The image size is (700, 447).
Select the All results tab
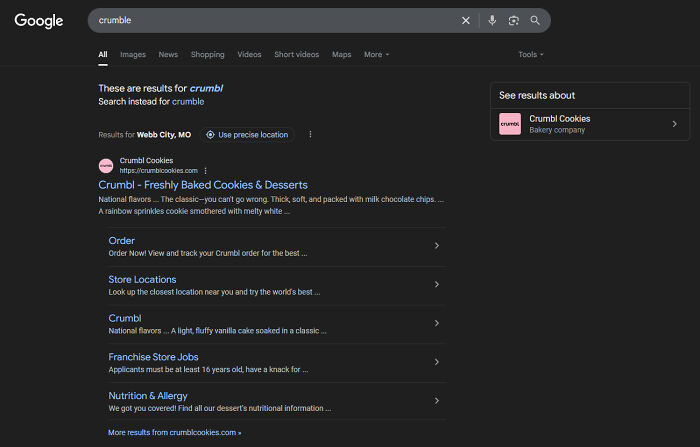coord(103,54)
